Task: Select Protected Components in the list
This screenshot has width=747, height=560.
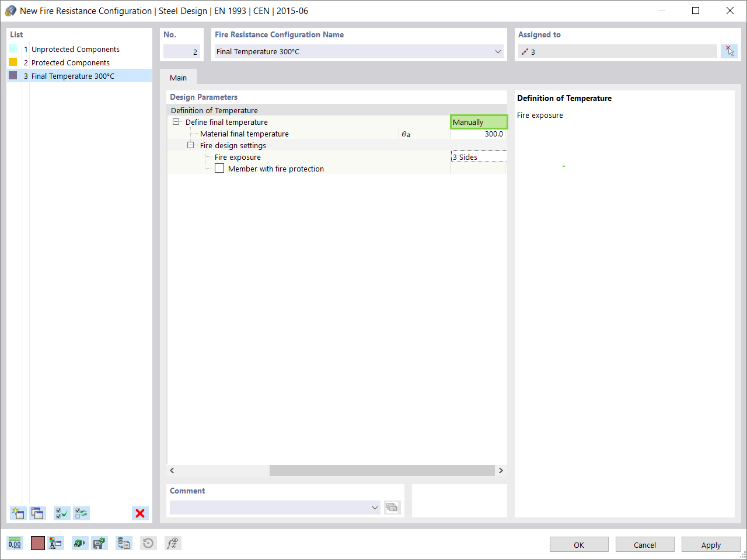Action: click(70, 62)
